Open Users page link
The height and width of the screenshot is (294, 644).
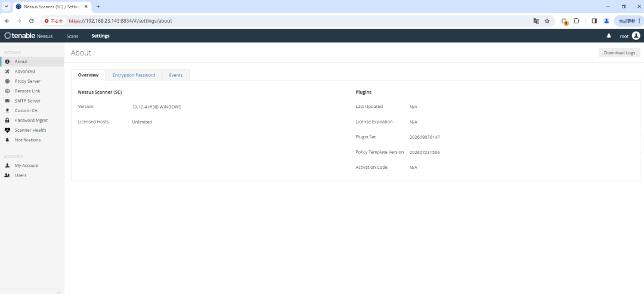pyautogui.click(x=20, y=175)
